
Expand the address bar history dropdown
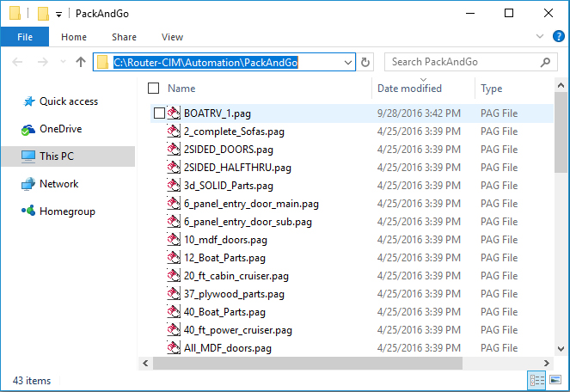tap(348, 62)
